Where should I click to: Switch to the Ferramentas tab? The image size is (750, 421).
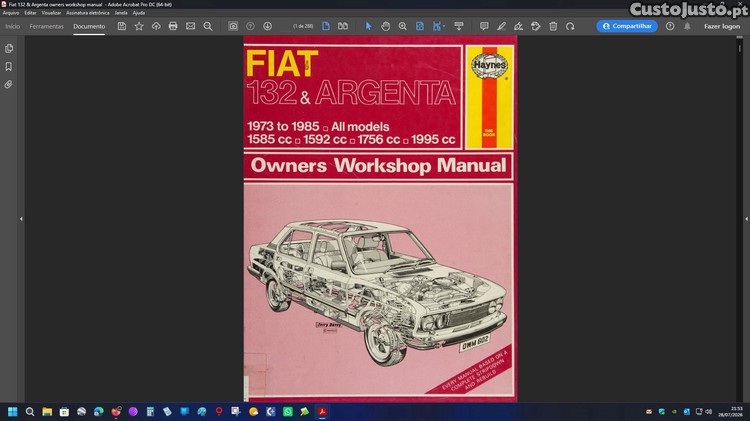click(46, 26)
